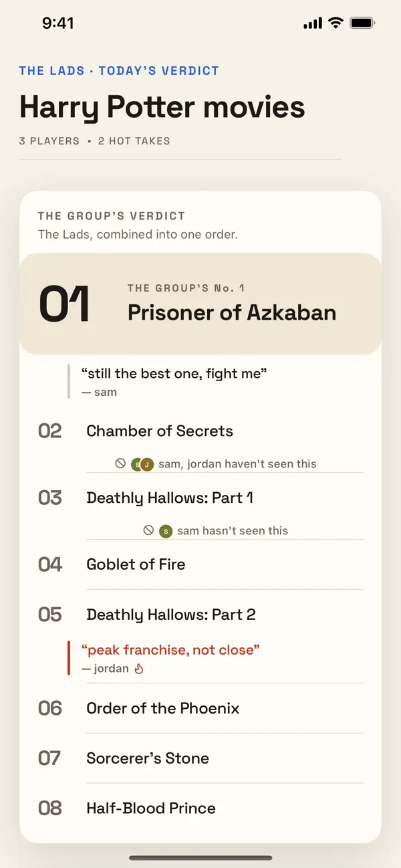Open Deathly Hallows: Part 2 entry
This screenshot has height=868, width=401.
[200, 615]
